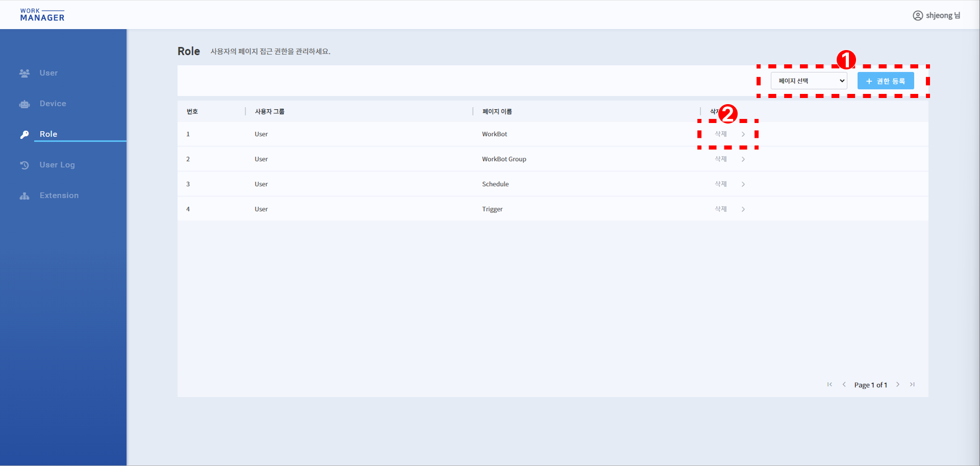Open the User menu in sidebar
This screenshot has width=980, height=466.
tap(48, 73)
